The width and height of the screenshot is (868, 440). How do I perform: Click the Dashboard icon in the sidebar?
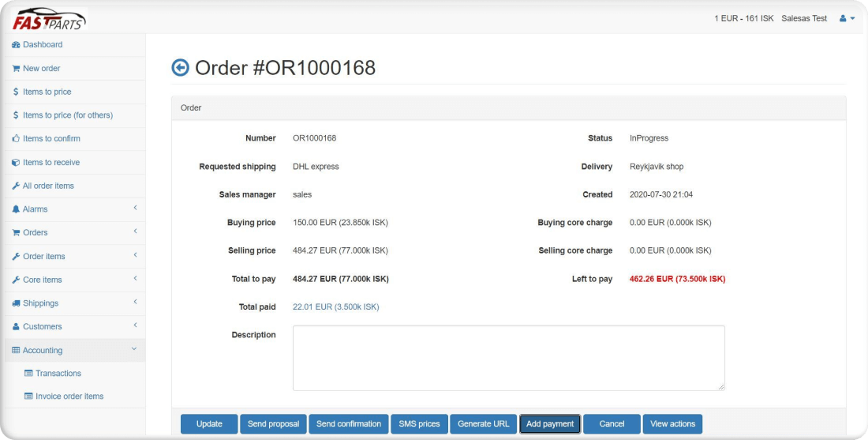(16, 45)
